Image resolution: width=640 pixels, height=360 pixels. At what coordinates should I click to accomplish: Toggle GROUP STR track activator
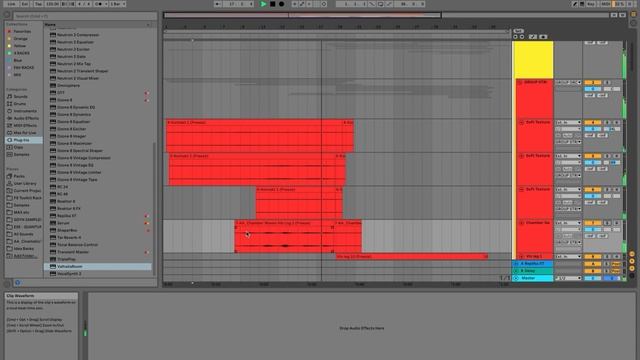tap(592, 82)
